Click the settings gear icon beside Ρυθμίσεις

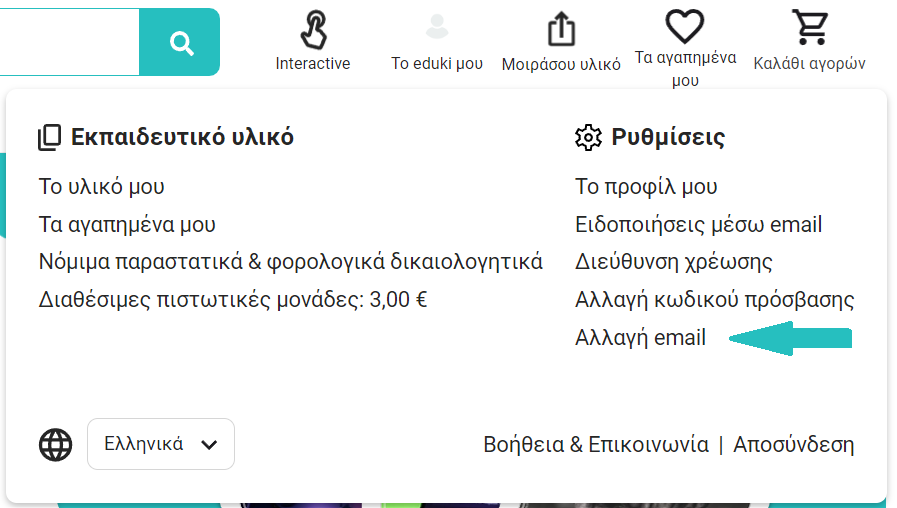pos(589,137)
